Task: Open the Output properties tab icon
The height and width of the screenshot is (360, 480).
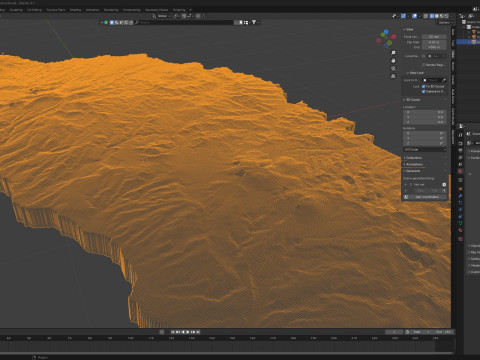Action: (460, 150)
